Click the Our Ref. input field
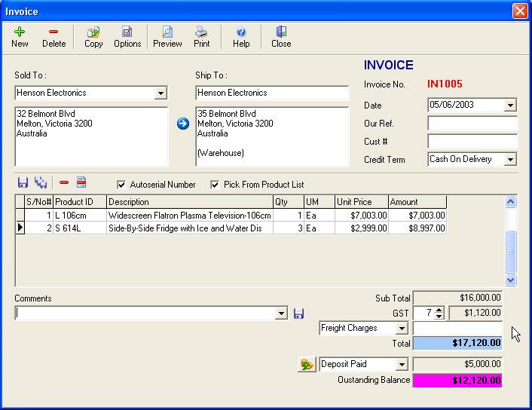 click(472, 124)
